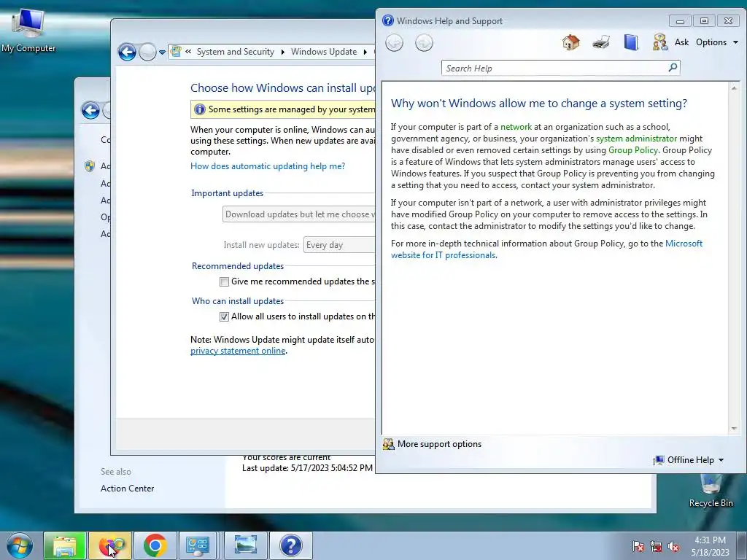Open Action Center link under See also
This screenshot has height=560, width=747.
127,488
